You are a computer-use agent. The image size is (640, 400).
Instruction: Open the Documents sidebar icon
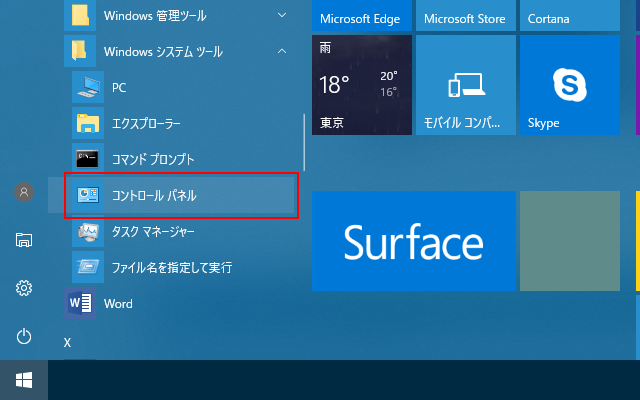24,240
